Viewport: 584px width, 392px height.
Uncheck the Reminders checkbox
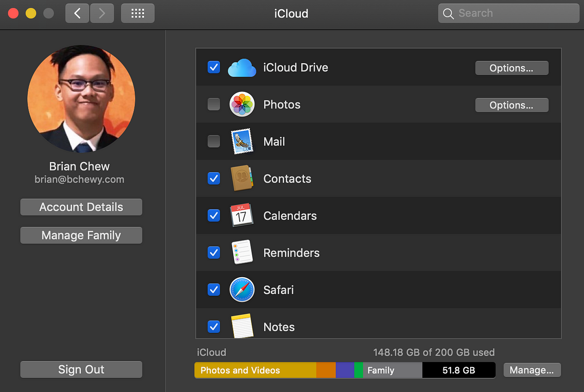pyautogui.click(x=214, y=252)
